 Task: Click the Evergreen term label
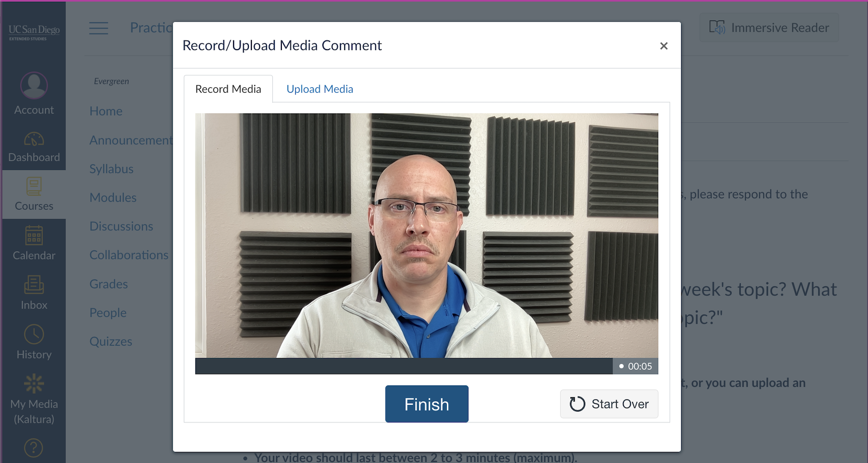(x=111, y=81)
